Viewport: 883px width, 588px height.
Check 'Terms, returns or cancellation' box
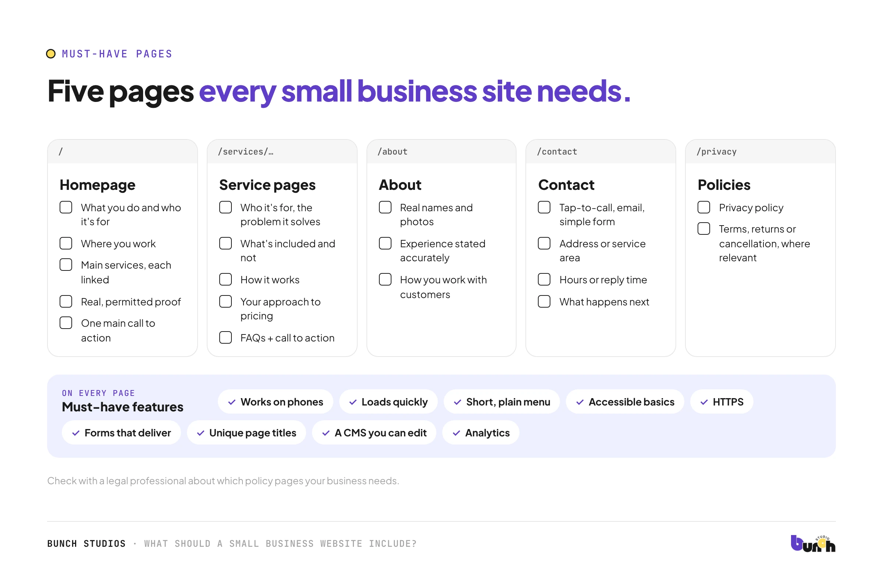(704, 229)
